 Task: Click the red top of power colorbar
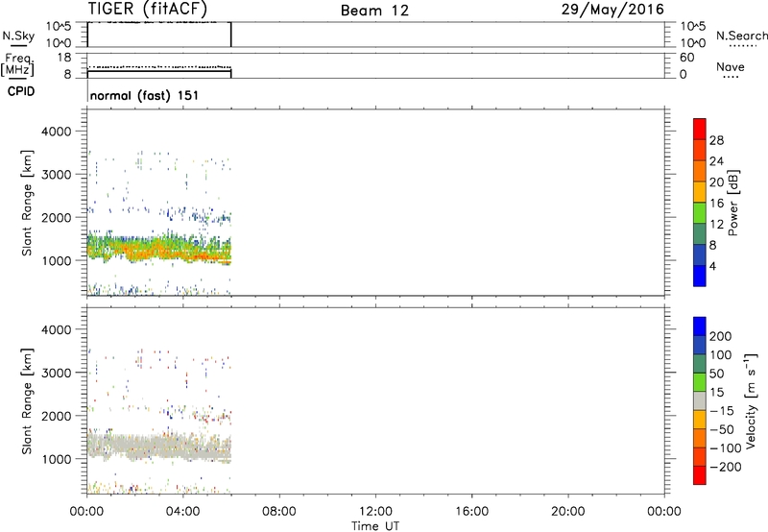700,129
